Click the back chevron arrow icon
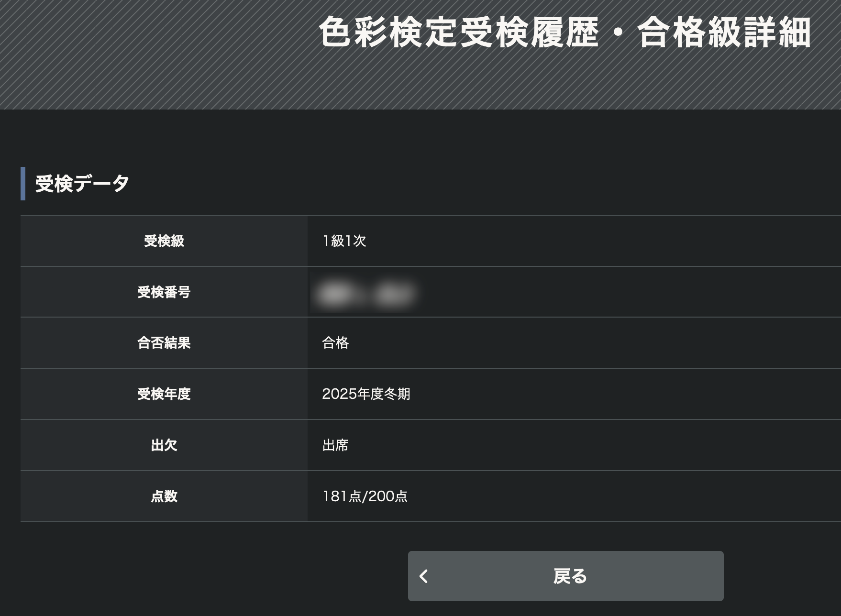The image size is (841, 616). (424, 576)
